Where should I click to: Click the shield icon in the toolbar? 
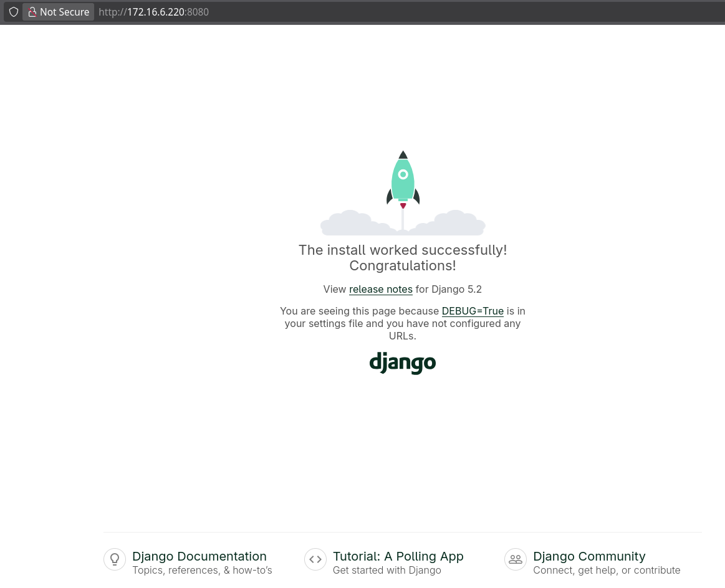(x=13, y=12)
